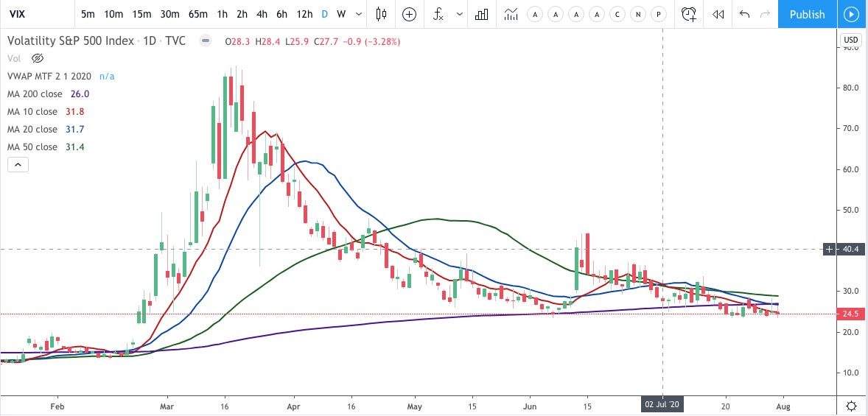The height and width of the screenshot is (416, 868).
Task: Click the May label on the time axis
Action: click(x=415, y=405)
